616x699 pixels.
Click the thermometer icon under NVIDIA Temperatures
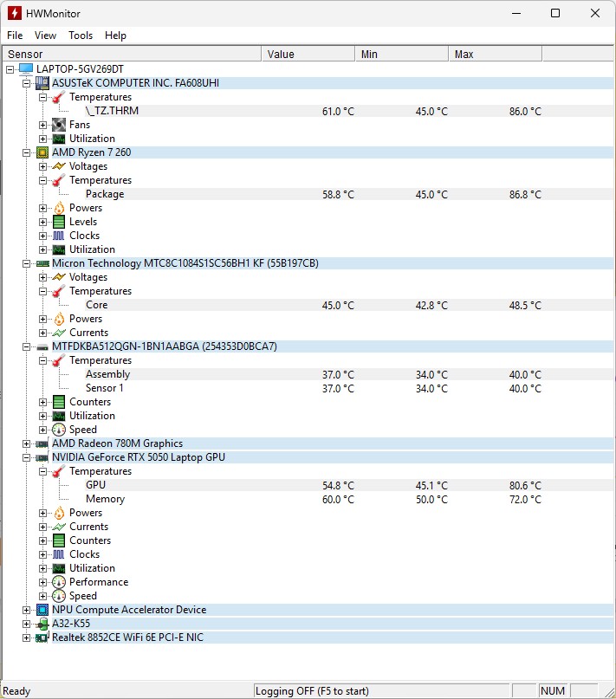coord(58,471)
